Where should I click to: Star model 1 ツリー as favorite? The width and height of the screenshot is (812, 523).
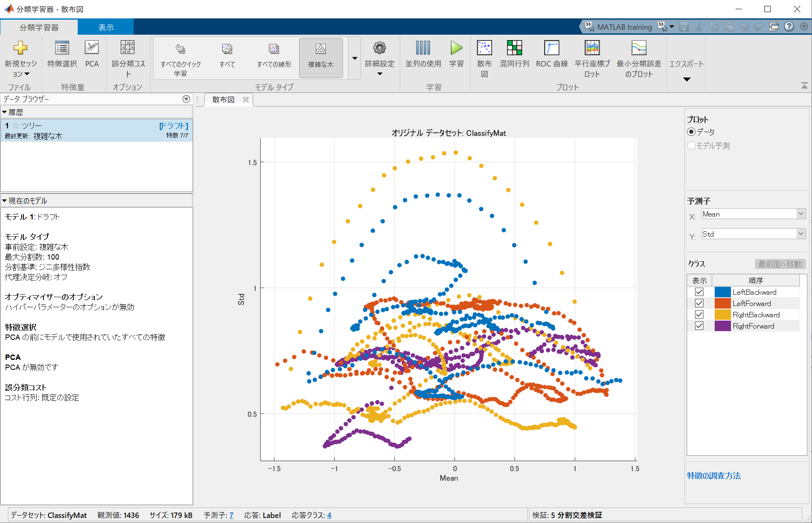click(x=16, y=125)
